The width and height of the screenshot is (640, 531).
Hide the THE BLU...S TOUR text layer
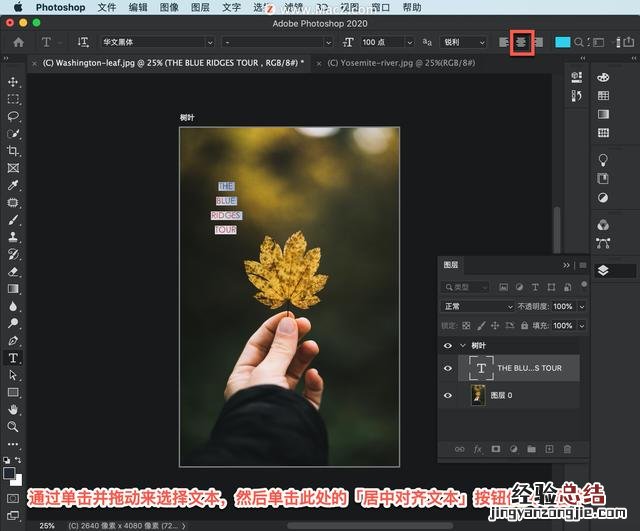pos(447,368)
